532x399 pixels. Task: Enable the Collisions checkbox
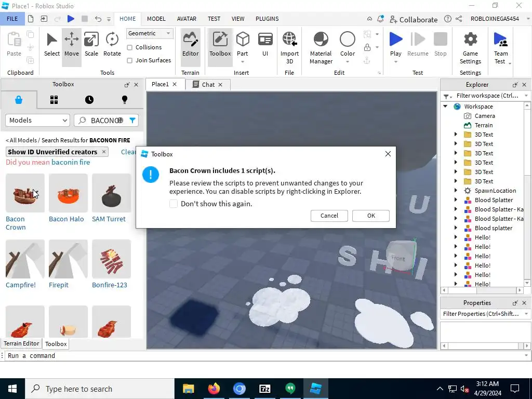[129, 47]
